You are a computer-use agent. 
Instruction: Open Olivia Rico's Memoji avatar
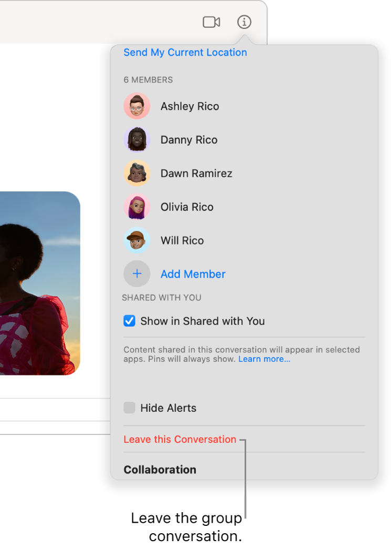point(137,207)
